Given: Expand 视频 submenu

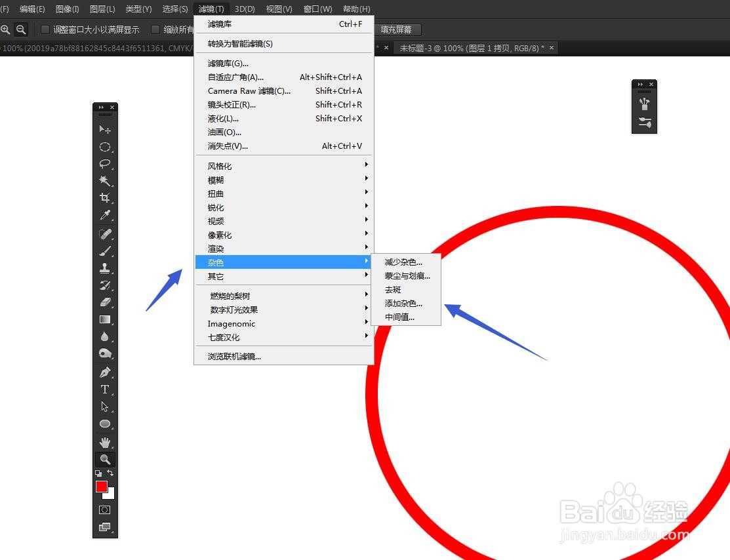Looking at the screenshot, I should 284,221.
